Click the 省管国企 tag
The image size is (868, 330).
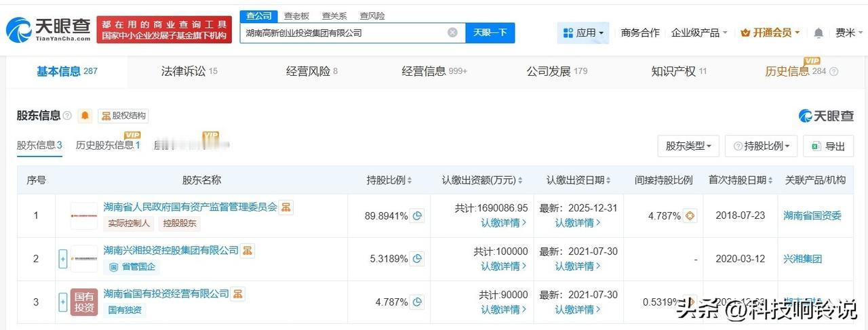pyautogui.click(x=132, y=267)
